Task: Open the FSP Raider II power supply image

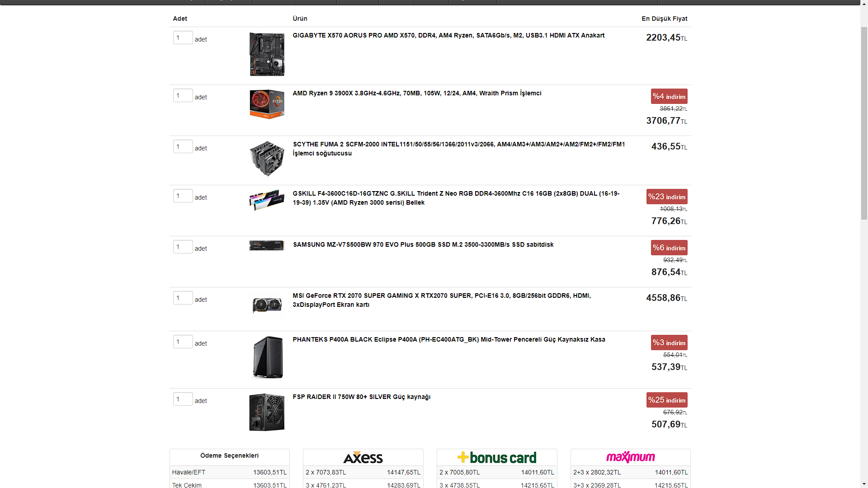Action: pos(267,412)
